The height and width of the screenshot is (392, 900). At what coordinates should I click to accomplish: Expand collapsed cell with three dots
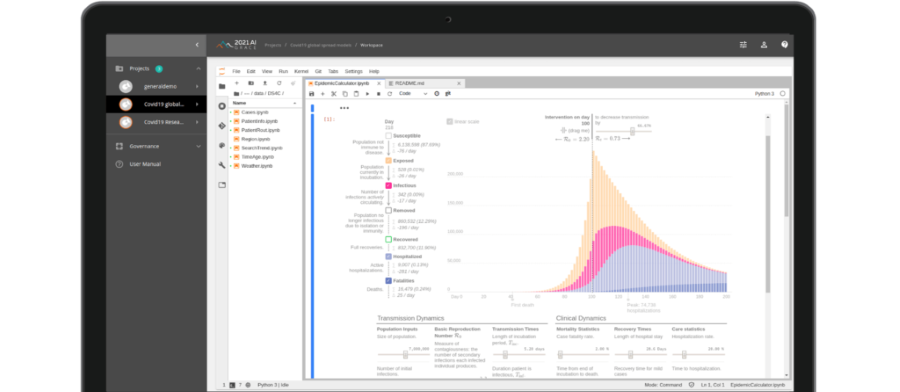tap(344, 108)
